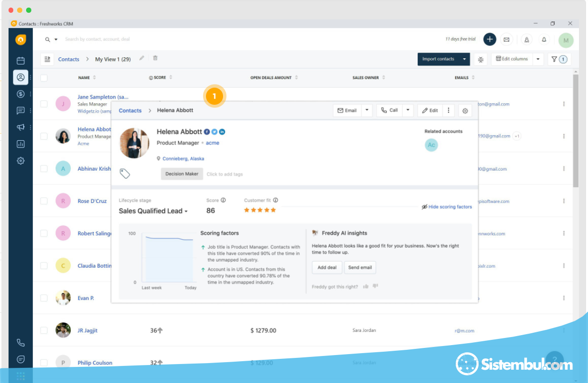Open the Deals dollar icon in sidebar
The height and width of the screenshot is (383, 588).
click(x=20, y=94)
